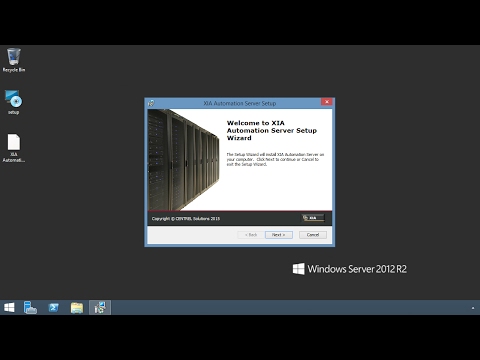Click the 'Welcome to XIA Automation Server Setup Wizard' heading
Screen dimensions: 480x360
pos(272,130)
